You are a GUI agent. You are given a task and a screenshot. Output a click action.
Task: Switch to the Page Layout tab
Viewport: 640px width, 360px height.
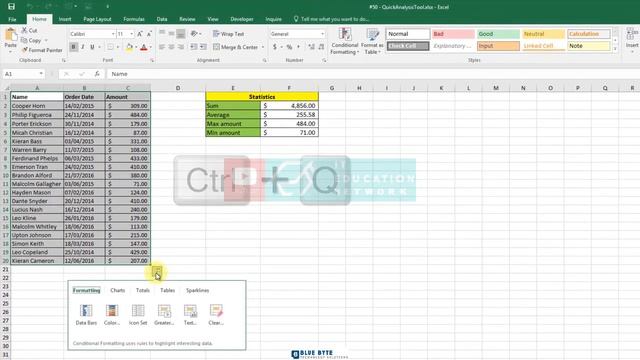tap(97, 19)
